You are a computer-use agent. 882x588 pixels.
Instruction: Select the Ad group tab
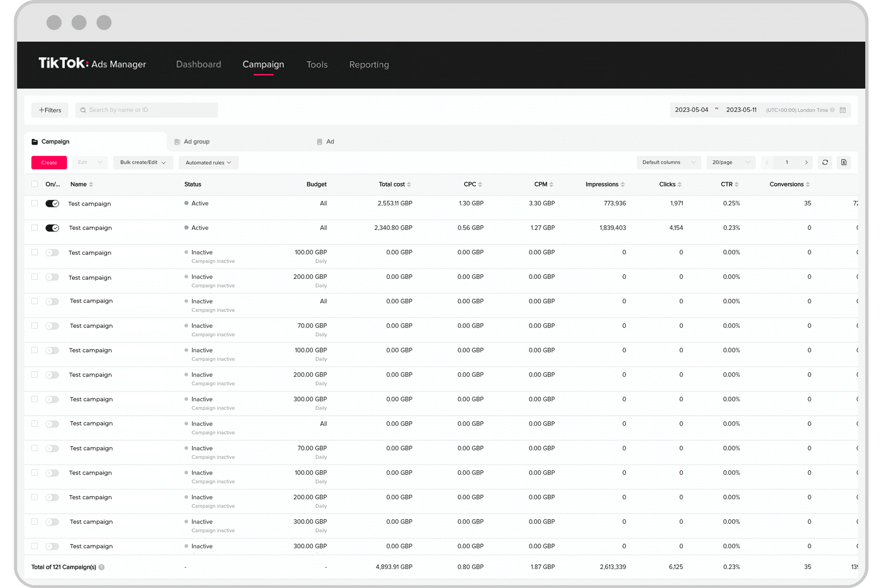pyautogui.click(x=198, y=141)
